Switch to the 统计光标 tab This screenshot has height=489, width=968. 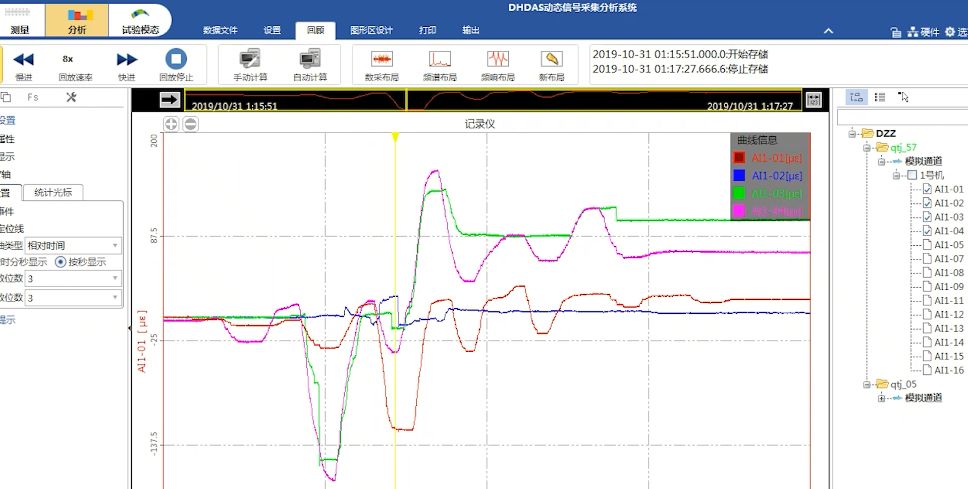click(x=52, y=192)
